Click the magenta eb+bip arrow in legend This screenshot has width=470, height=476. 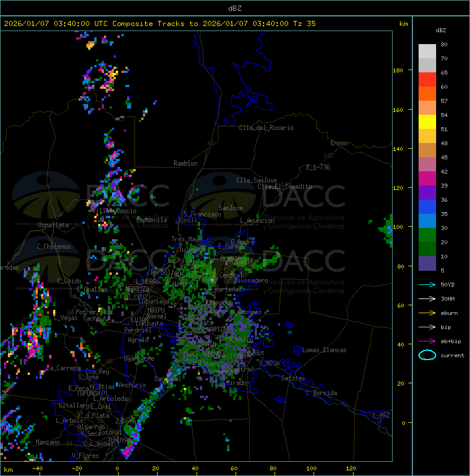pyautogui.click(x=427, y=341)
